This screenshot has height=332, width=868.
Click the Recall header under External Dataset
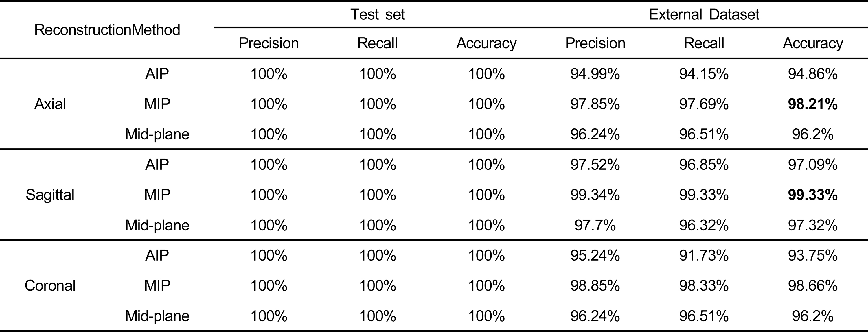click(x=704, y=43)
